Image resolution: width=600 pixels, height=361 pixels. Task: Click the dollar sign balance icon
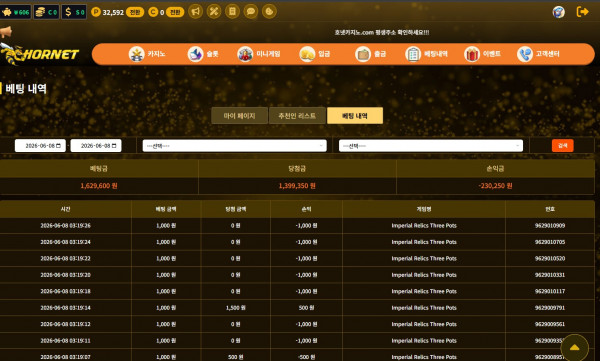[68, 12]
